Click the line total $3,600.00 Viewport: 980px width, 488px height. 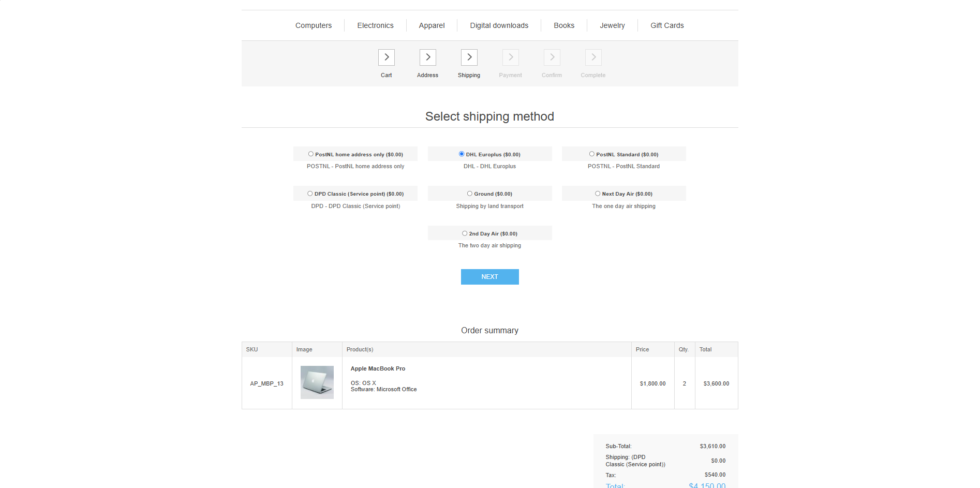click(x=717, y=383)
